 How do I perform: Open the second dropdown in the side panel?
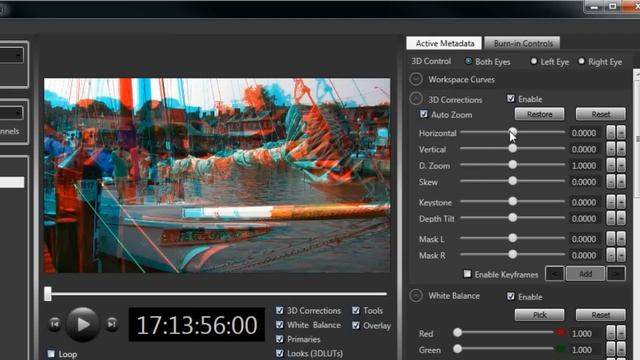point(11,113)
